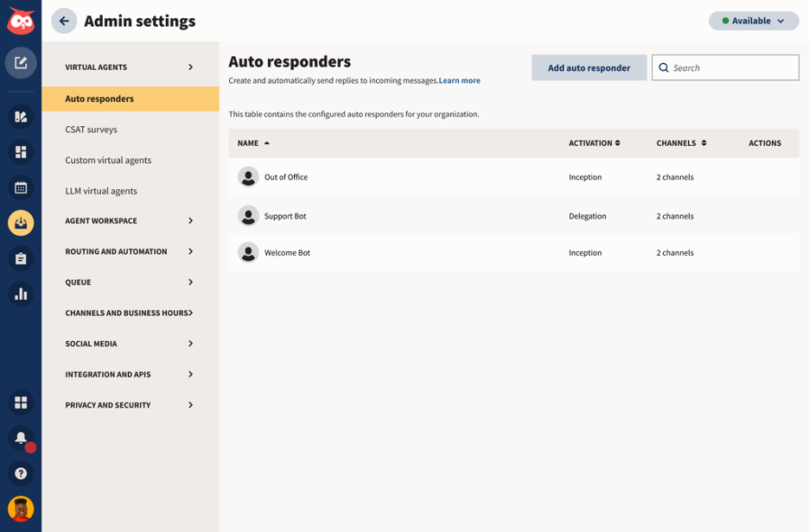Expand the Virtual Agents section
The image size is (809, 532).
point(130,67)
